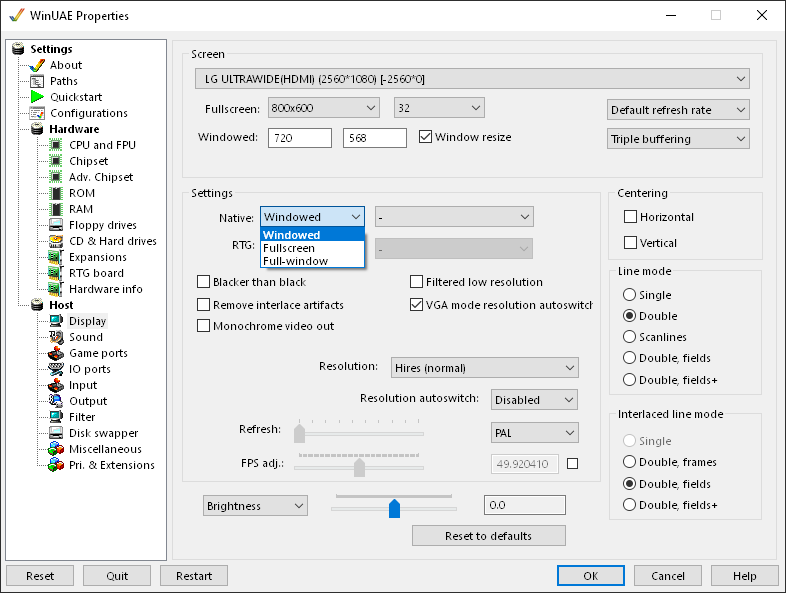Disable the Window resize checkbox

click(425, 137)
